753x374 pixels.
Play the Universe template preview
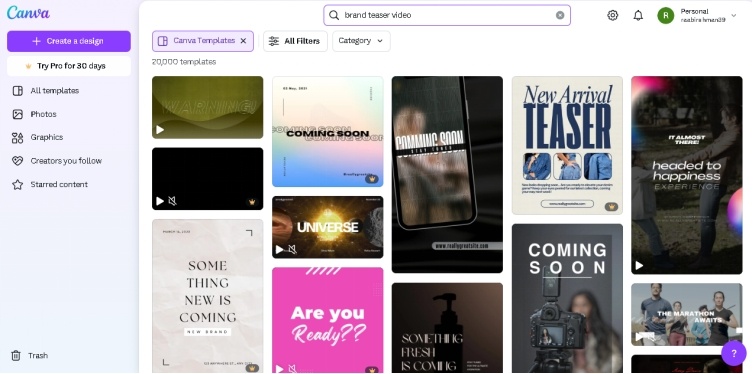[x=279, y=250]
